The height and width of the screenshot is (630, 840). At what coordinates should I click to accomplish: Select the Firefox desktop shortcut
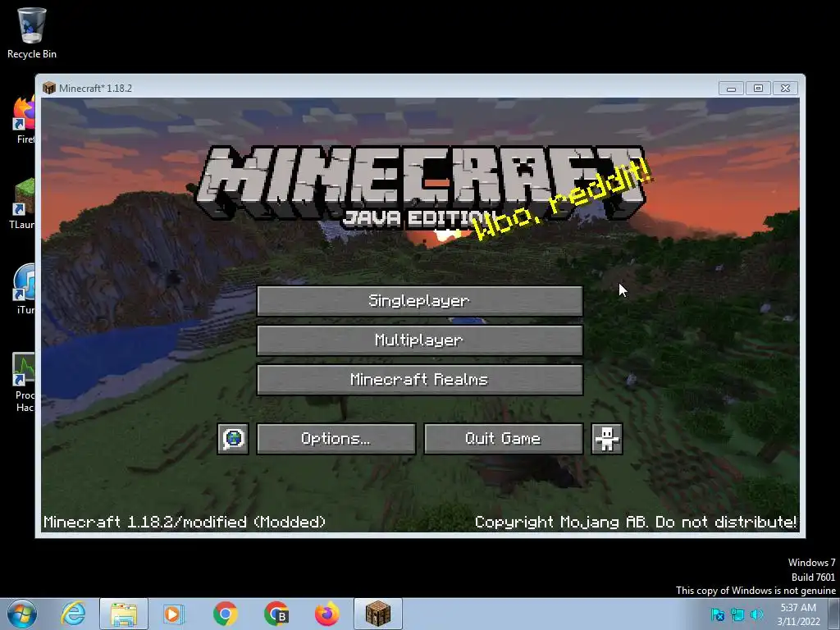tap(24, 120)
